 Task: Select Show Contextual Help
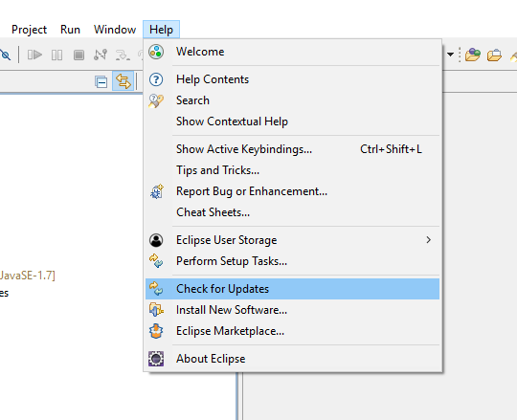click(292, 122)
